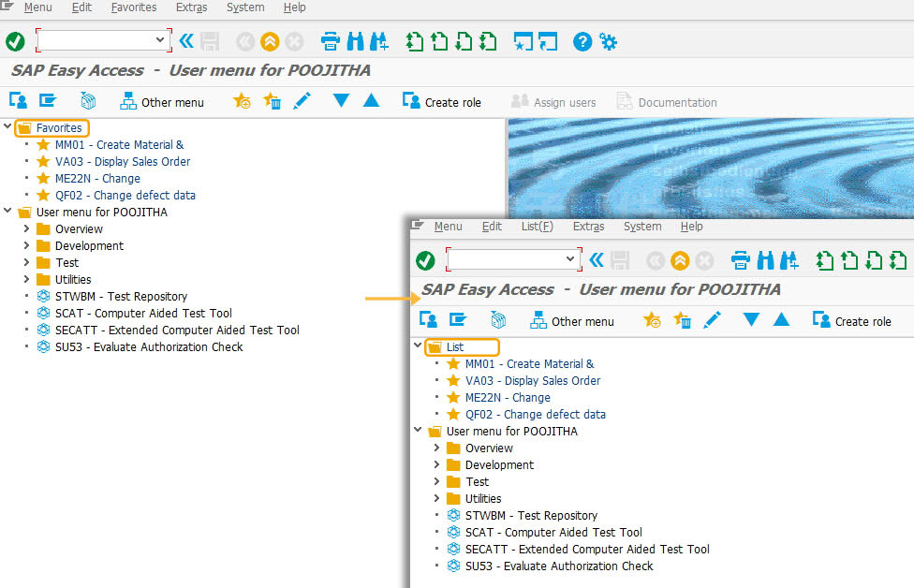Click Documentation button in back window
This screenshot has width=914, height=588.
(667, 102)
